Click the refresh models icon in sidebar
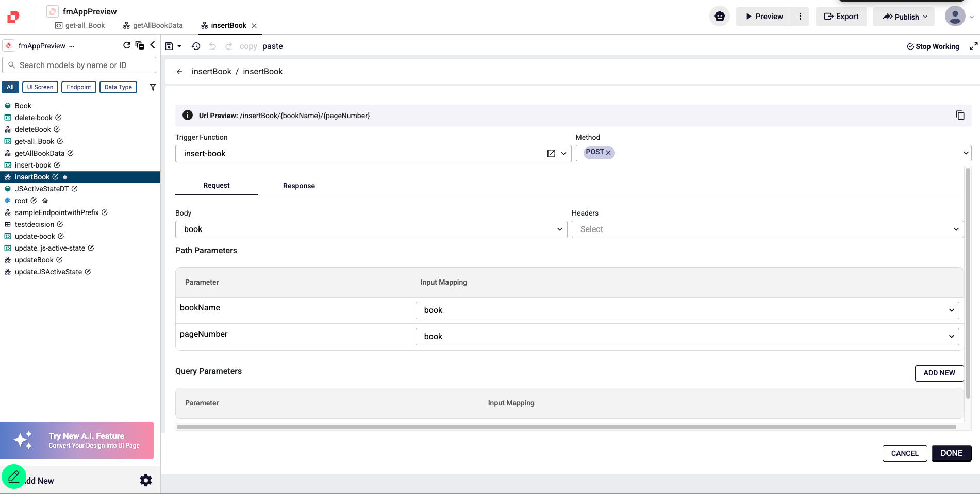980x494 pixels. click(127, 45)
